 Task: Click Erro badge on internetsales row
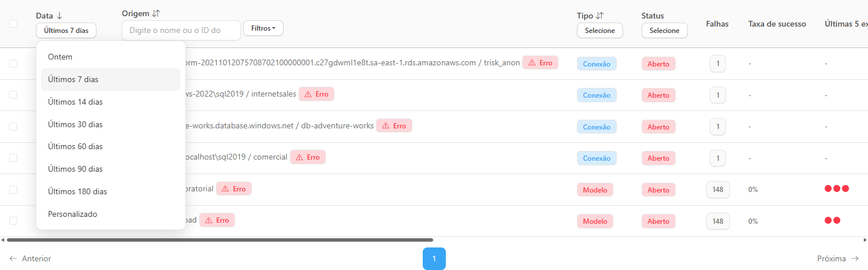point(316,94)
